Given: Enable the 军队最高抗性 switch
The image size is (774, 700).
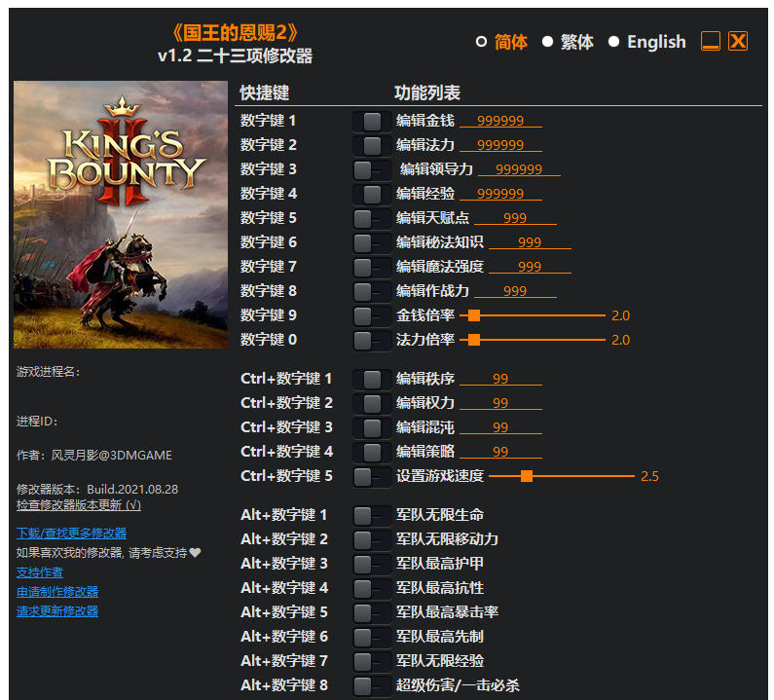Looking at the screenshot, I should point(372,588).
